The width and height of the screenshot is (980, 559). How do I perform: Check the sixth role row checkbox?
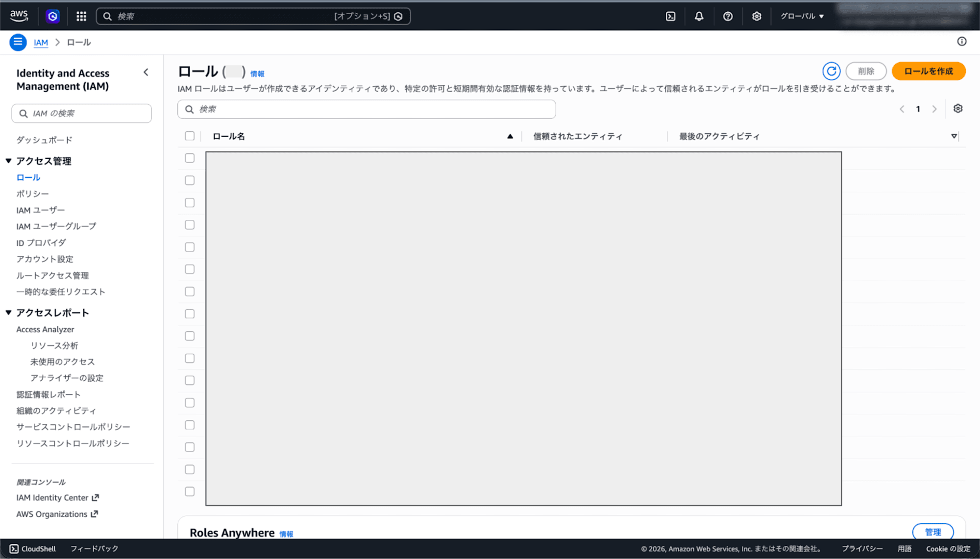190,269
